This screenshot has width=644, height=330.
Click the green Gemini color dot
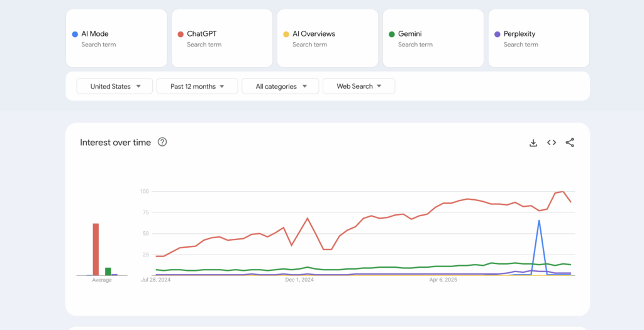[392, 34]
